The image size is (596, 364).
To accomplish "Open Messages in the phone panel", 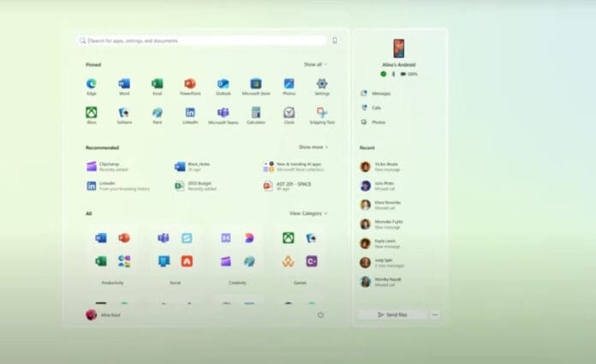I will [380, 93].
